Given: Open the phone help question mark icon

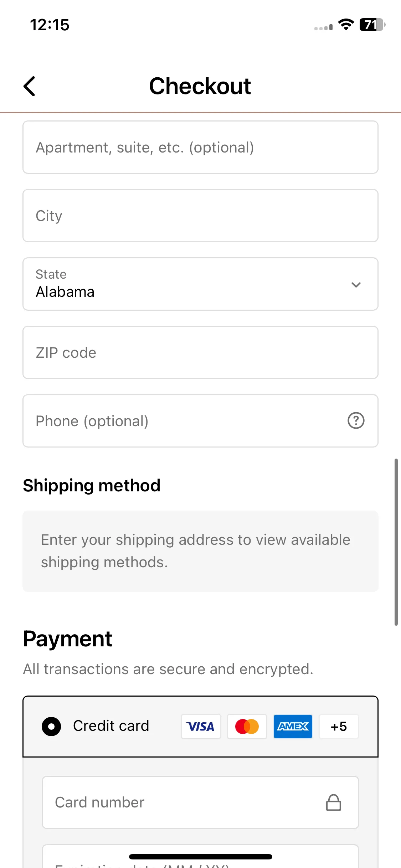Looking at the screenshot, I should pyautogui.click(x=356, y=420).
